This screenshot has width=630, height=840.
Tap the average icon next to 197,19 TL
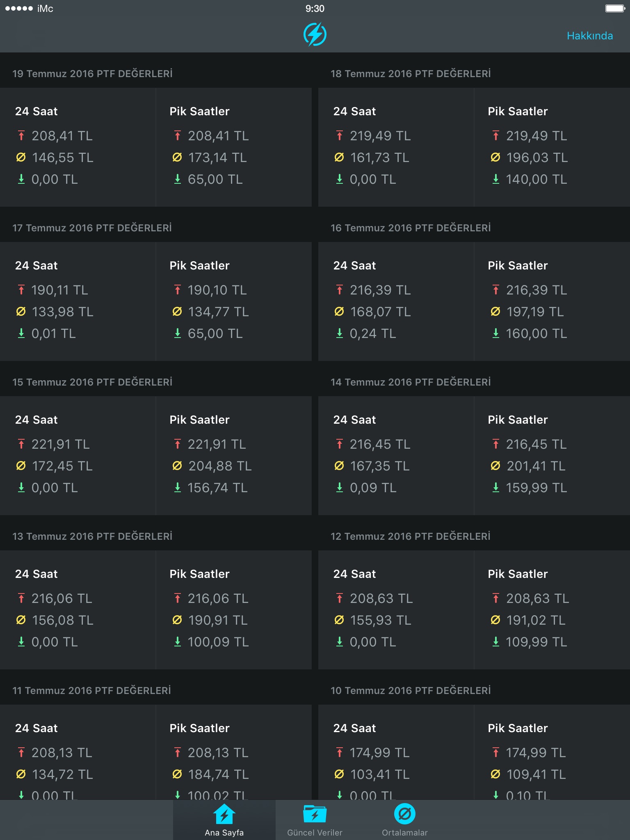pos(495,312)
